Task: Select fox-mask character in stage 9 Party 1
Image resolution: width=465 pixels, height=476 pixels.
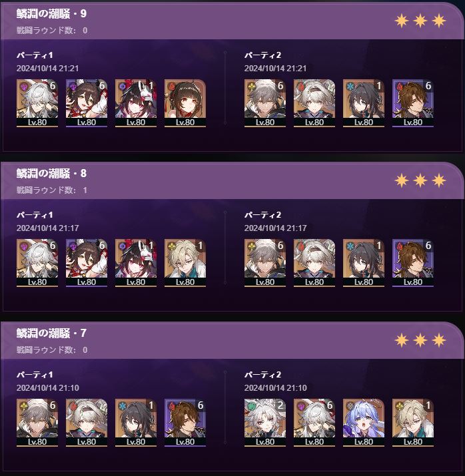Action: point(136,103)
